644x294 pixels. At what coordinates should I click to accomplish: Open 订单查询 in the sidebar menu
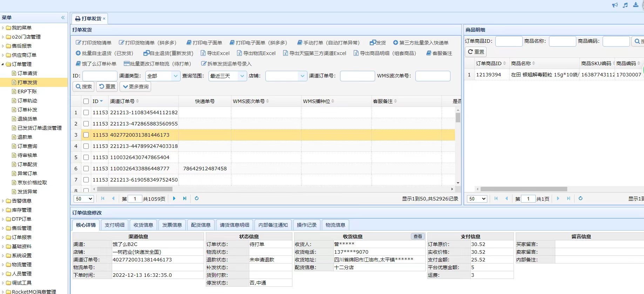[27, 146]
